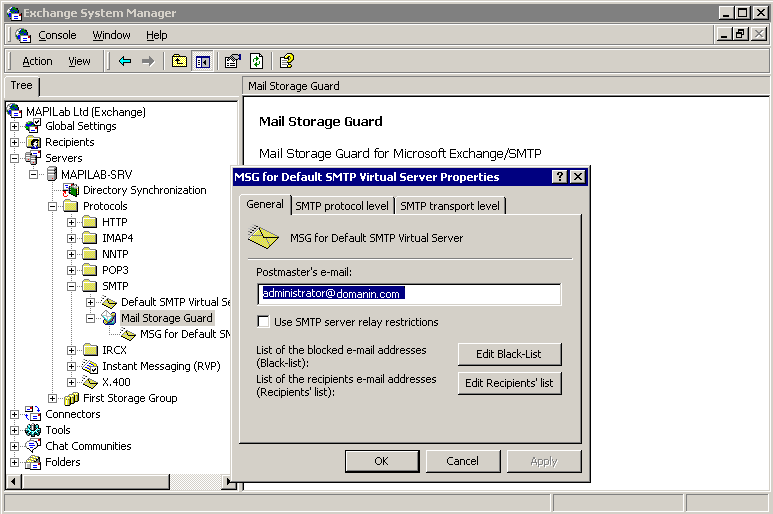Open the Help menu
The image size is (773, 514).
[157, 35]
